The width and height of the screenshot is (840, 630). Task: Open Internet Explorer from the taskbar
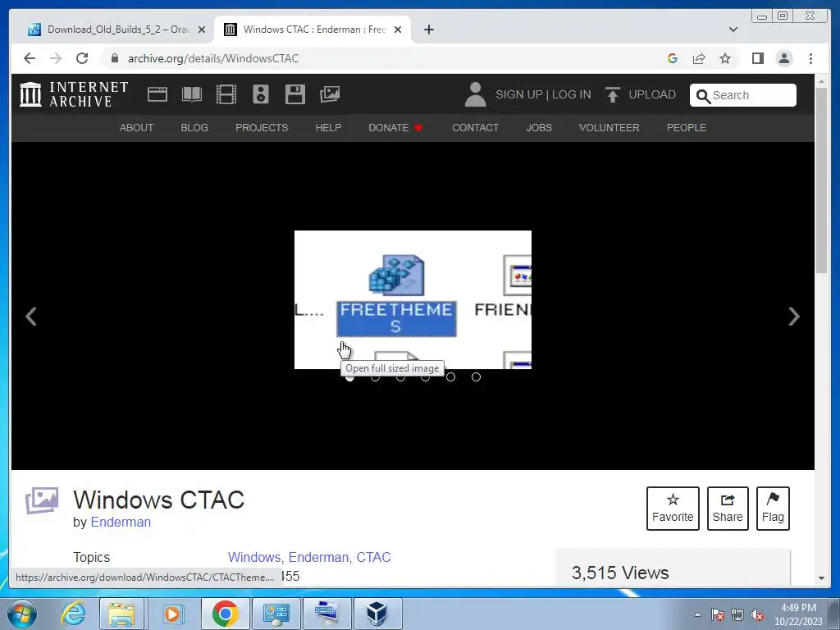(x=73, y=614)
